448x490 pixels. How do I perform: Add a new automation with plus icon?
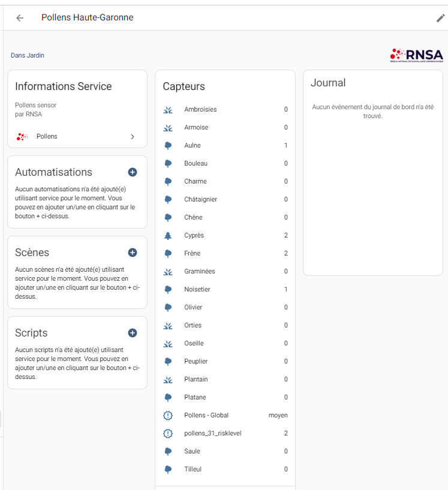[133, 172]
